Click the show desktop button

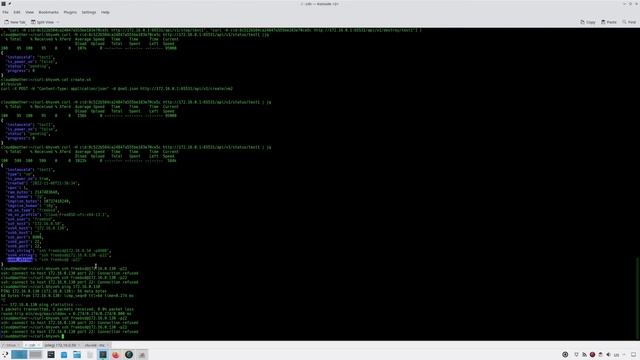pyautogui.click(x=633, y=355)
